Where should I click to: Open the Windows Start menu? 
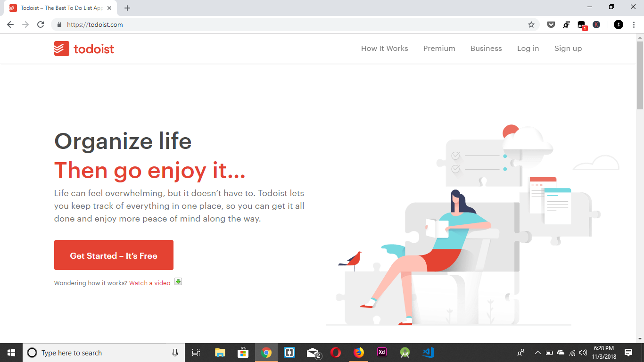11,353
